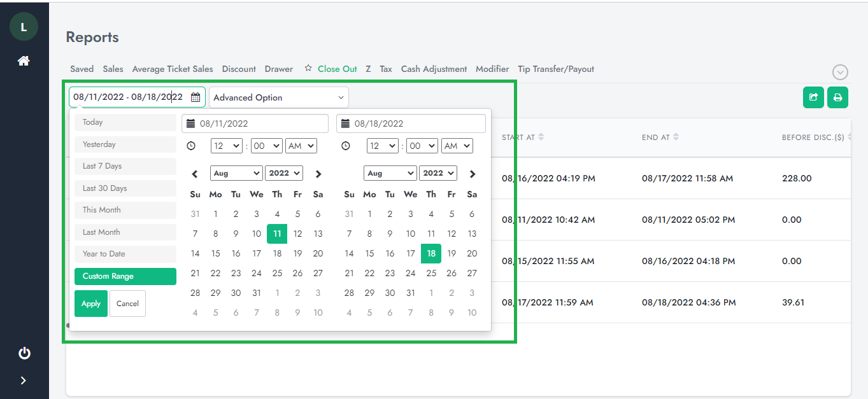Open the left calendar year dropdown
The height and width of the screenshot is (399, 868).
(x=284, y=173)
